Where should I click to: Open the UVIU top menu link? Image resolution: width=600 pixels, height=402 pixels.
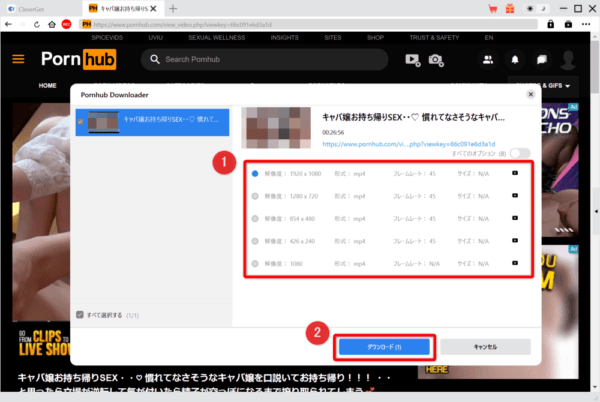155,37
